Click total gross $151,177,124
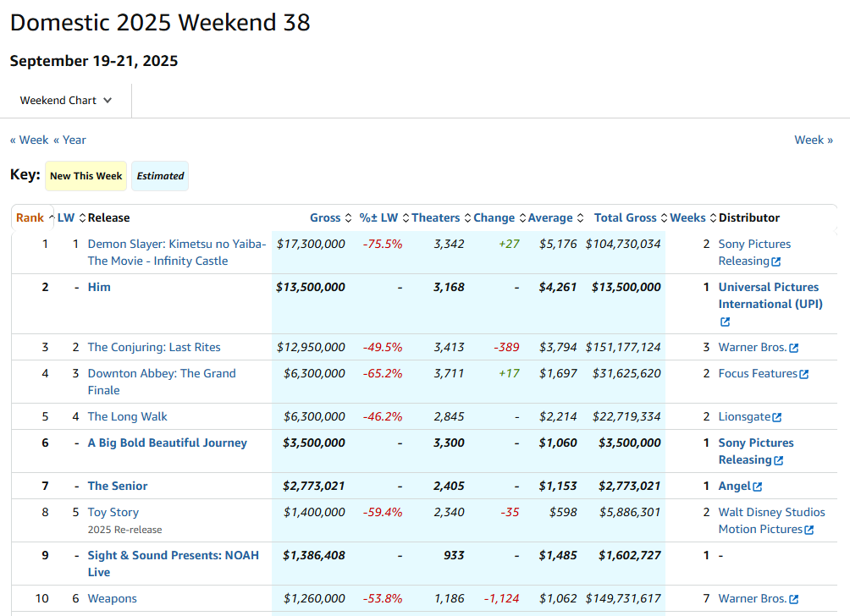 coord(623,347)
